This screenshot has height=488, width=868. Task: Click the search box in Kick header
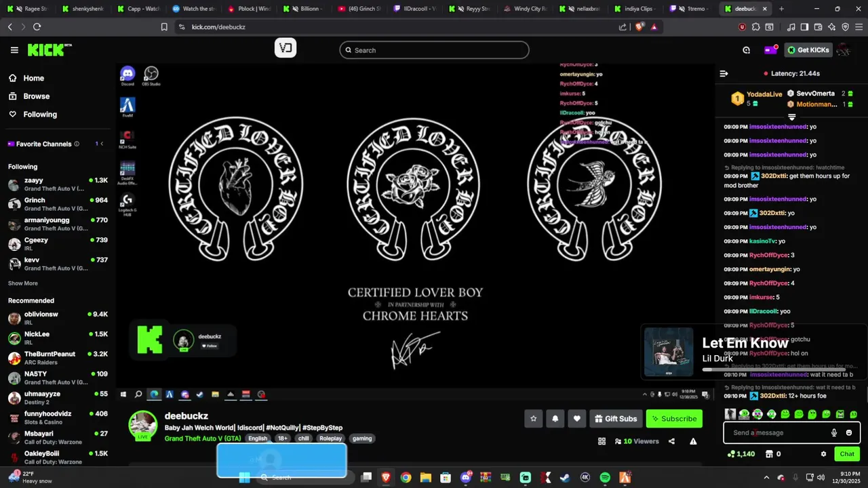(x=434, y=50)
